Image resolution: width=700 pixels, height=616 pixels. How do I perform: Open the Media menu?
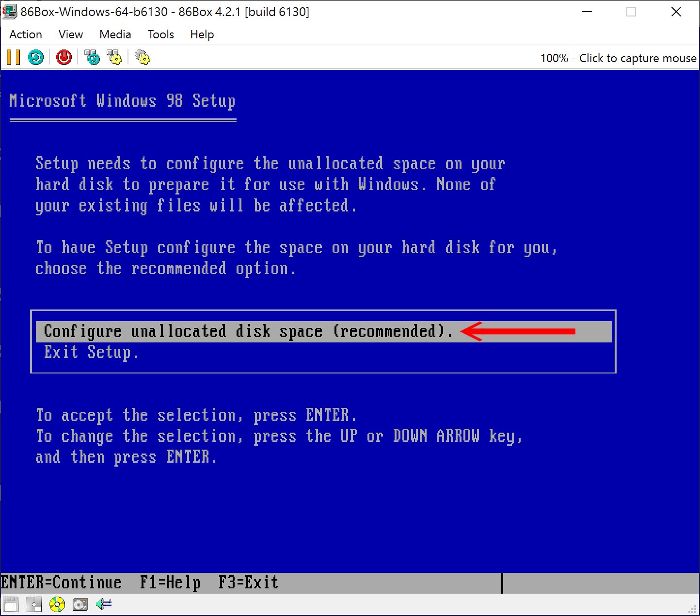click(115, 34)
